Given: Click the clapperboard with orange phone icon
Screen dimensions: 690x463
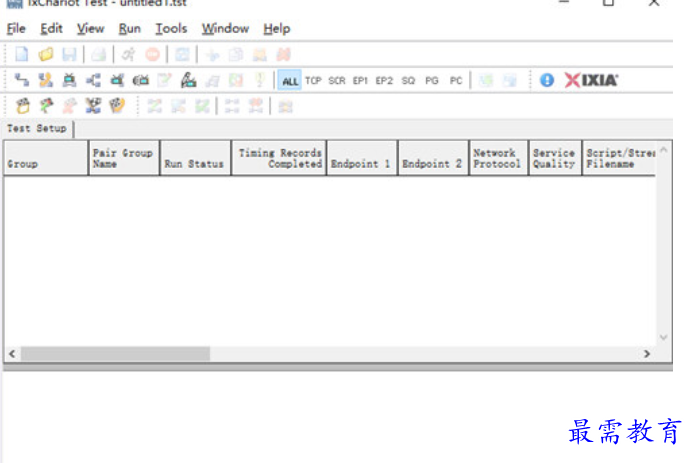Looking at the screenshot, I should tap(117, 106).
